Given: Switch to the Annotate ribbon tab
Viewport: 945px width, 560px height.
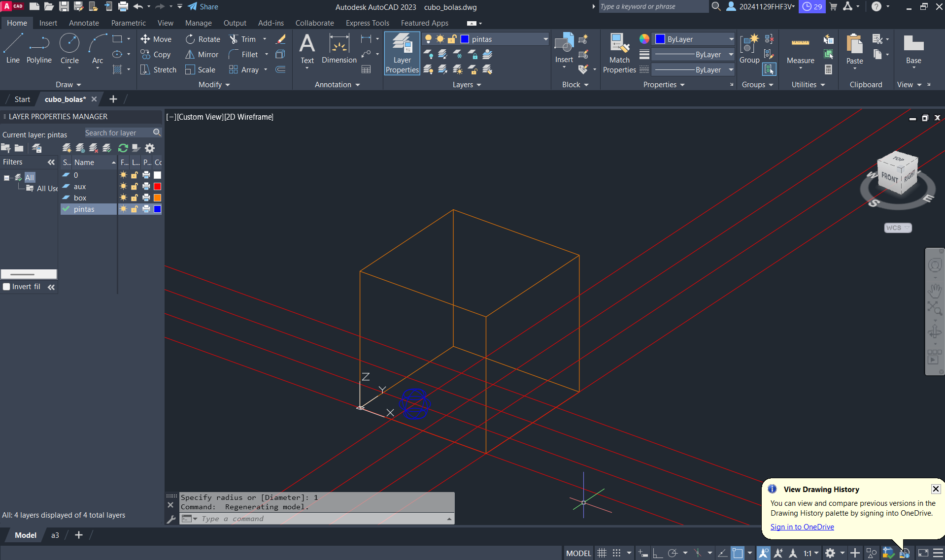Looking at the screenshot, I should coord(84,23).
